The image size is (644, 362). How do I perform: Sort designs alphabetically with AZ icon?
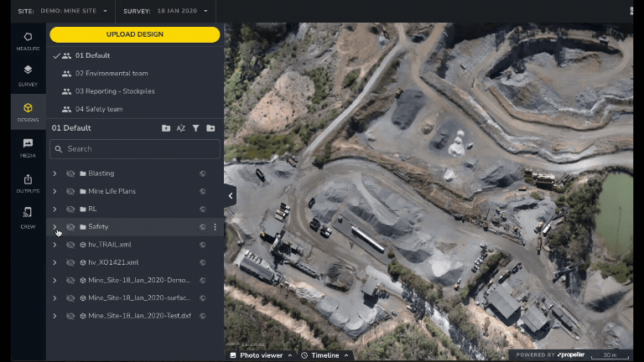pos(181,128)
